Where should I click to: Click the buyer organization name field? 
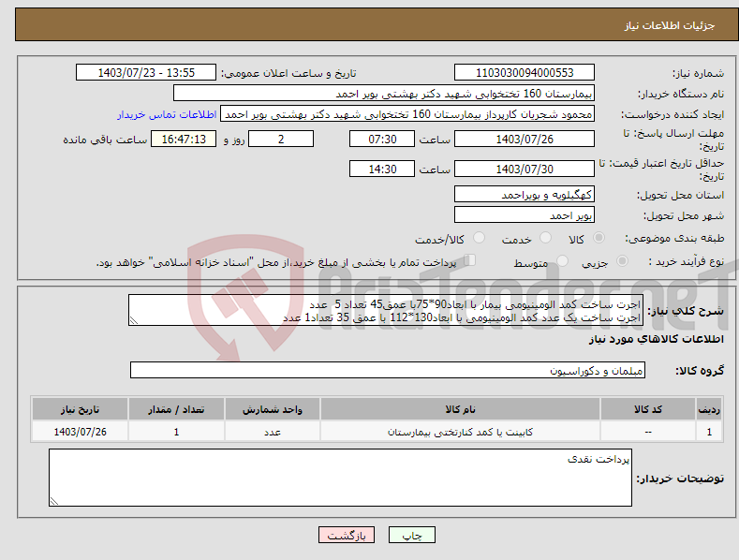coord(384,94)
